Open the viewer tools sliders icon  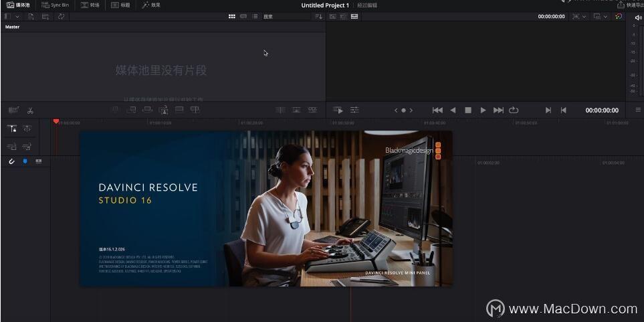tap(354, 110)
